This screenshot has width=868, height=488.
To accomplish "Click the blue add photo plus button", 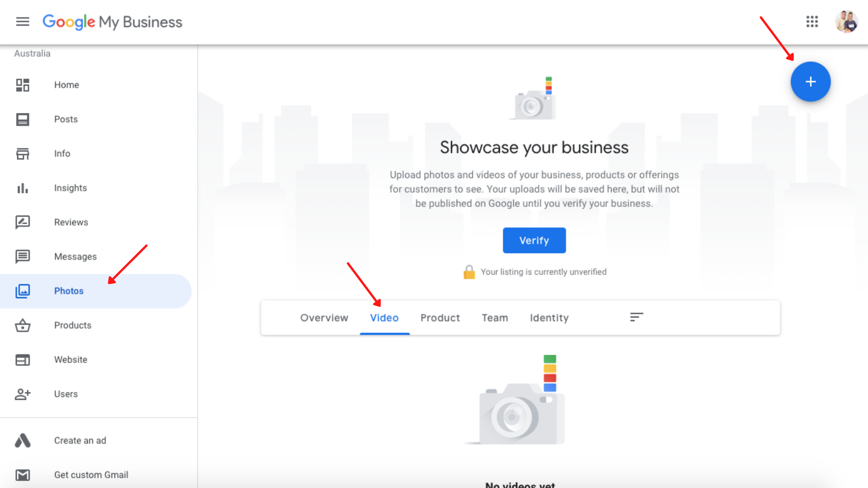I will [811, 82].
